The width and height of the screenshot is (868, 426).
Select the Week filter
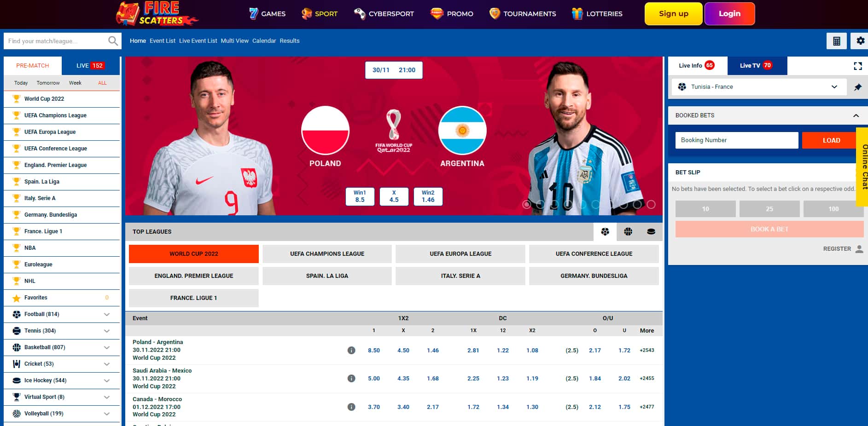(75, 83)
